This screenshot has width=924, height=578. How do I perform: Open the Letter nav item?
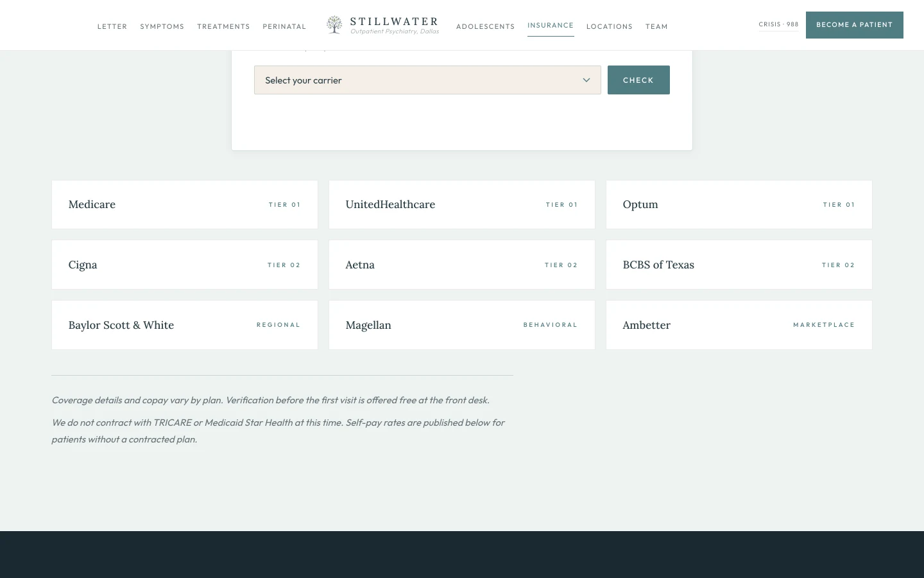click(112, 26)
